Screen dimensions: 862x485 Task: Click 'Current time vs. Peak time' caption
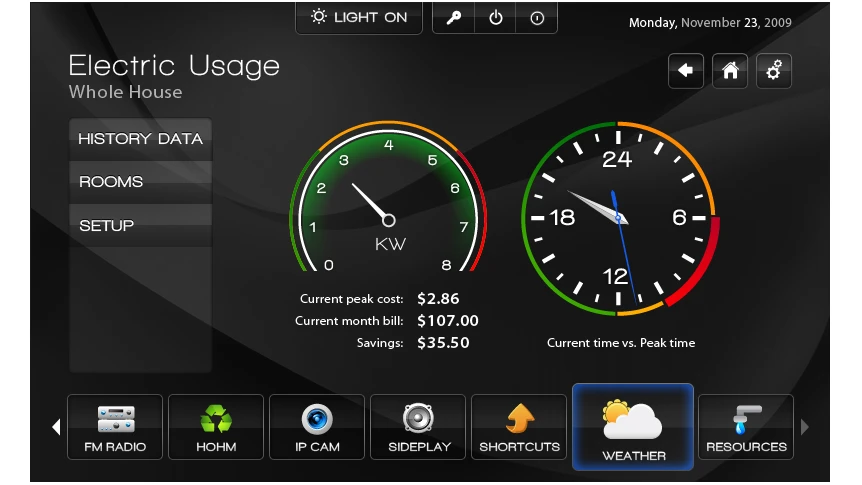tap(621, 343)
